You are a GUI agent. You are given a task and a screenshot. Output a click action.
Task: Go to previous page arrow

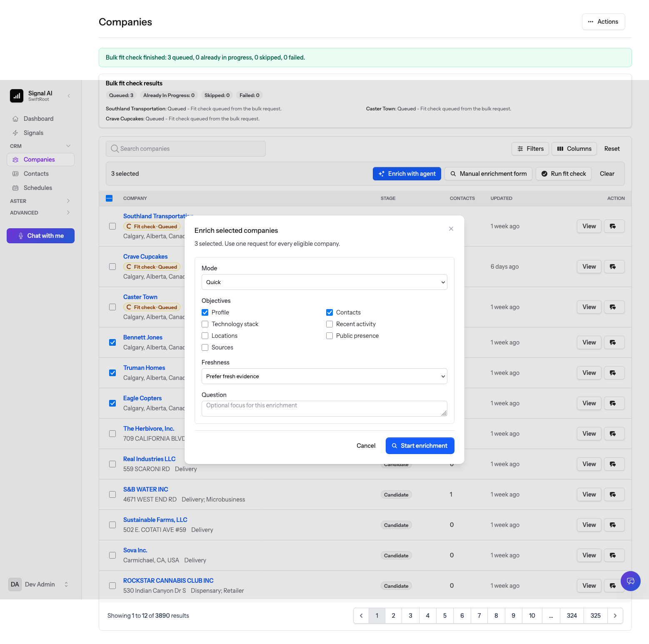click(x=361, y=616)
